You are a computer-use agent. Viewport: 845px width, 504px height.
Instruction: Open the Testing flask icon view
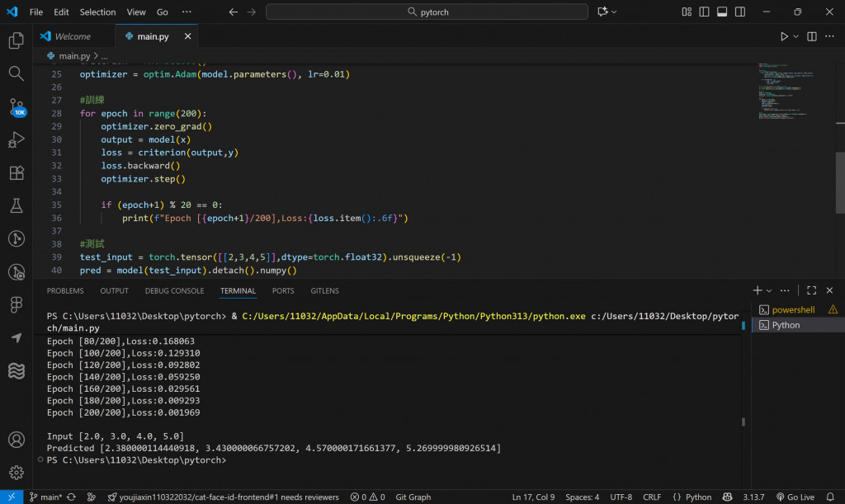coord(16,206)
